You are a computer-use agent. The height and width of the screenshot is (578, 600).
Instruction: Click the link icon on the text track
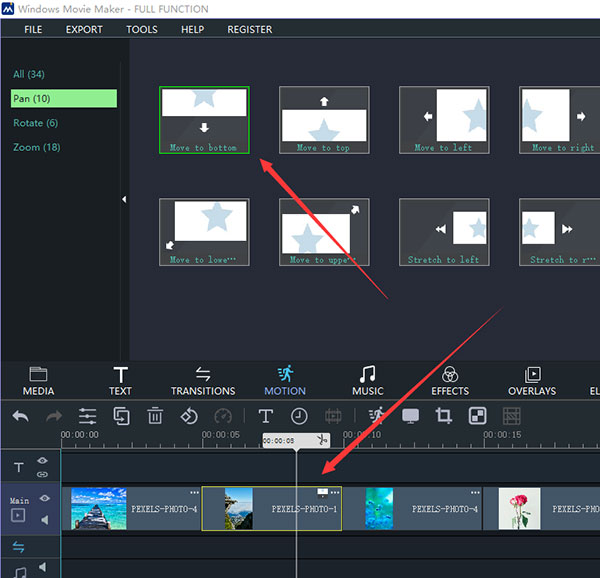tap(42, 474)
